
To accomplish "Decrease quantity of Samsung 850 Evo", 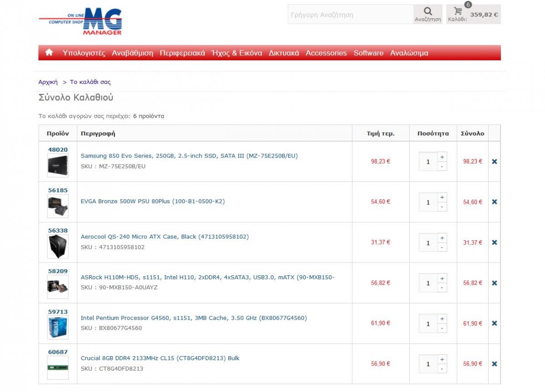I will 442,166.
